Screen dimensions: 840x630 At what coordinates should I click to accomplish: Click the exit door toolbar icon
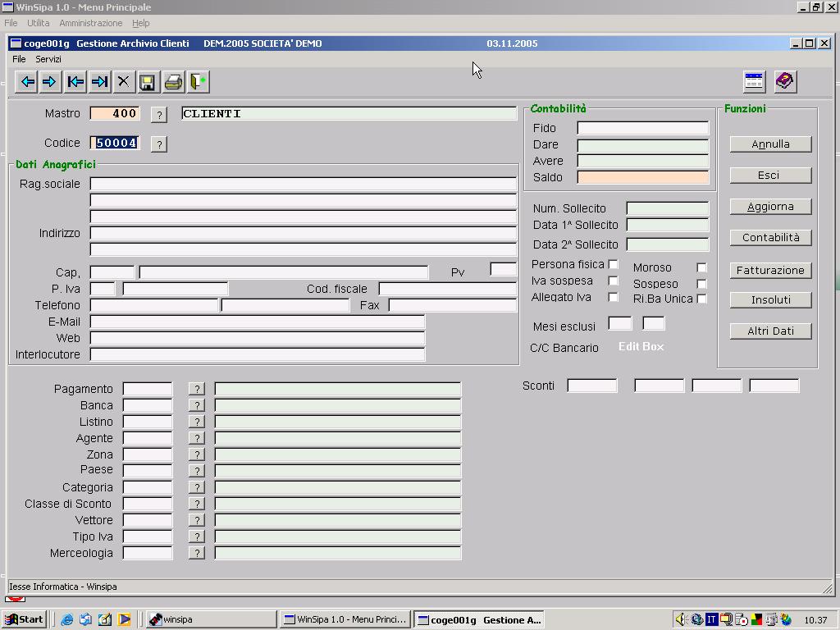tap(198, 81)
